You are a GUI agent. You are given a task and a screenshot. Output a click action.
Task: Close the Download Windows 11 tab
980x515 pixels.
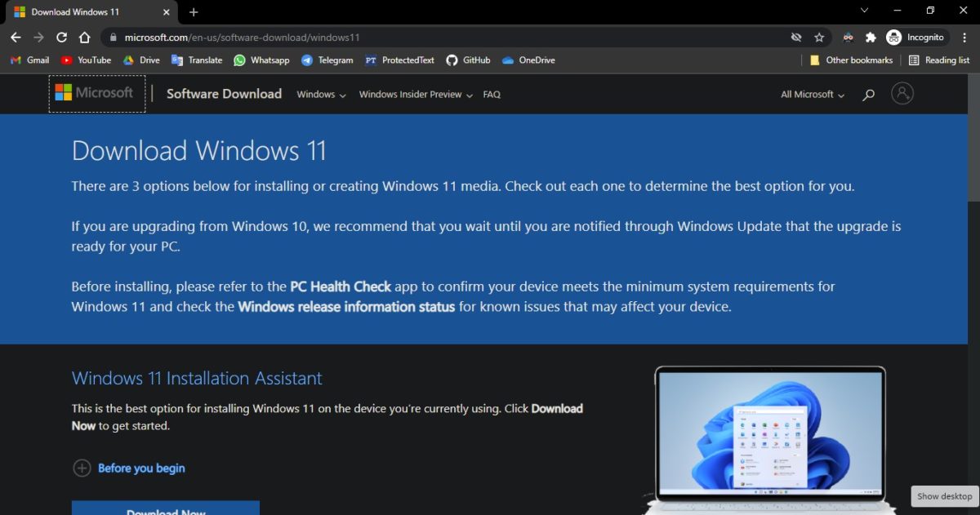pyautogui.click(x=167, y=12)
